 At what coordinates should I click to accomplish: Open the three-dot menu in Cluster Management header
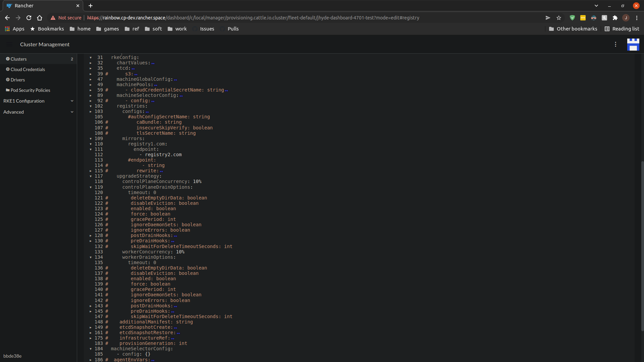click(x=615, y=44)
